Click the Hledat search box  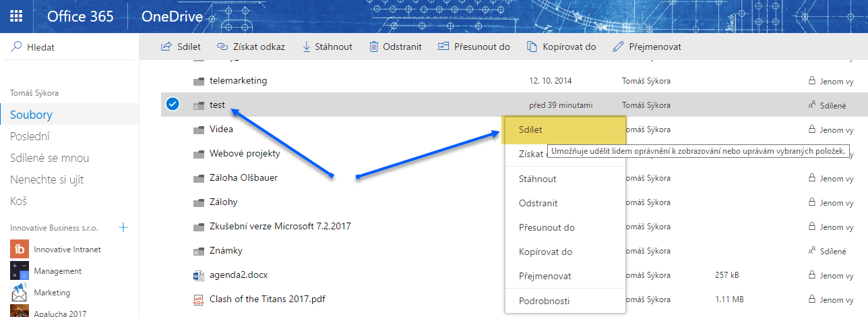pyautogui.click(x=69, y=47)
